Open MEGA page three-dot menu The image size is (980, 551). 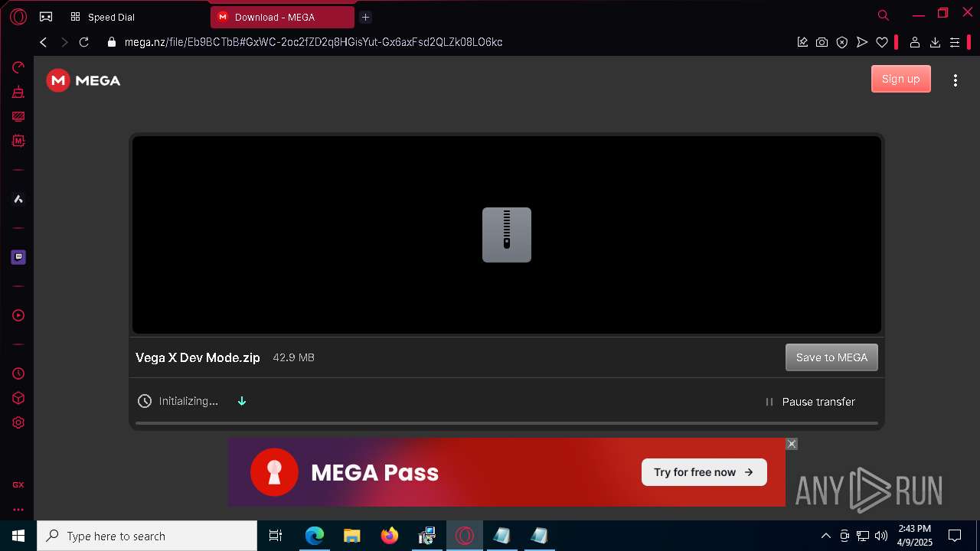click(955, 80)
